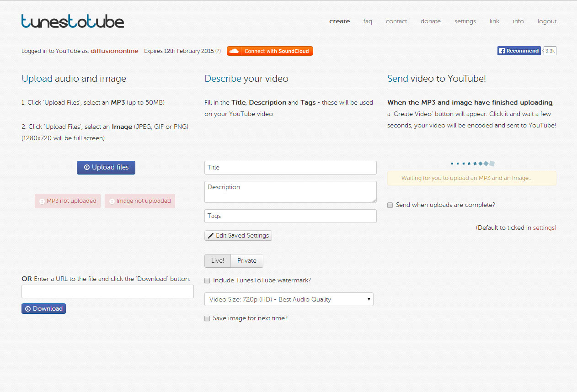The height and width of the screenshot is (392, 577).
Task: Click the Facebook Recommend button
Action: point(519,51)
